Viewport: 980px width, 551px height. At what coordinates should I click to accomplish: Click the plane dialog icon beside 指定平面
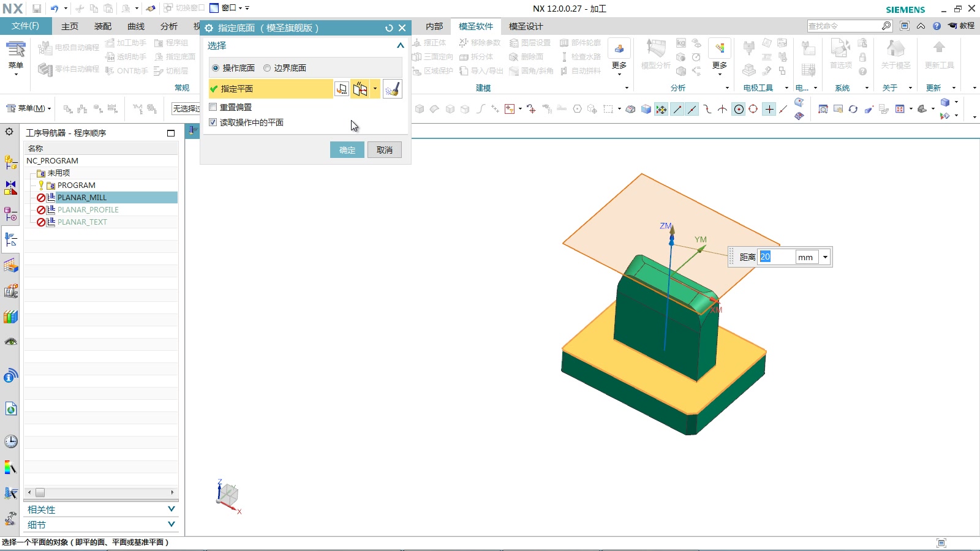(342, 89)
